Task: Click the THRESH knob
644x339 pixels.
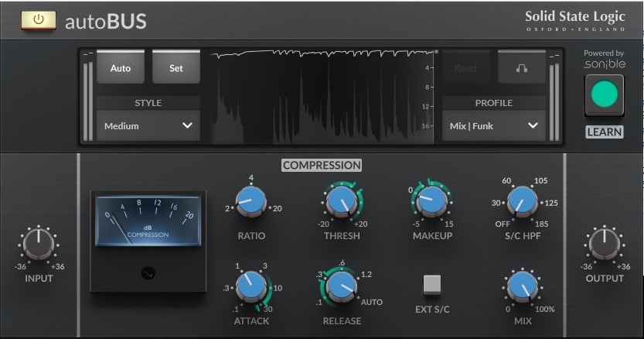Action: [341, 202]
